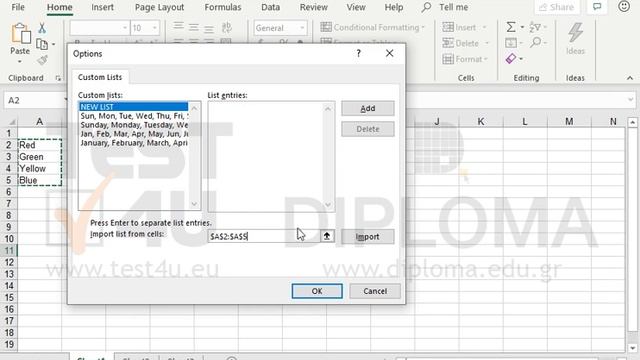Open the File menu
Screen dimensions: 640x360
click(x=18, y=7)
